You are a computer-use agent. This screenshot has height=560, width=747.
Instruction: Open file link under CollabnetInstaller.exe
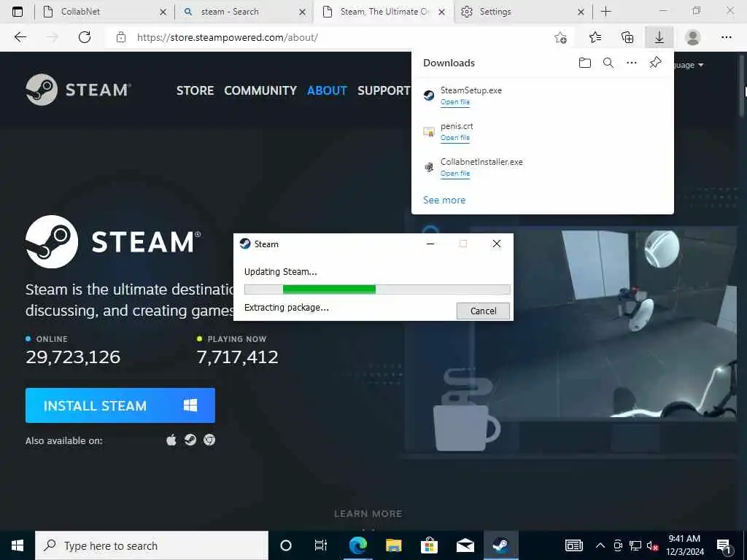pos(455,174)
